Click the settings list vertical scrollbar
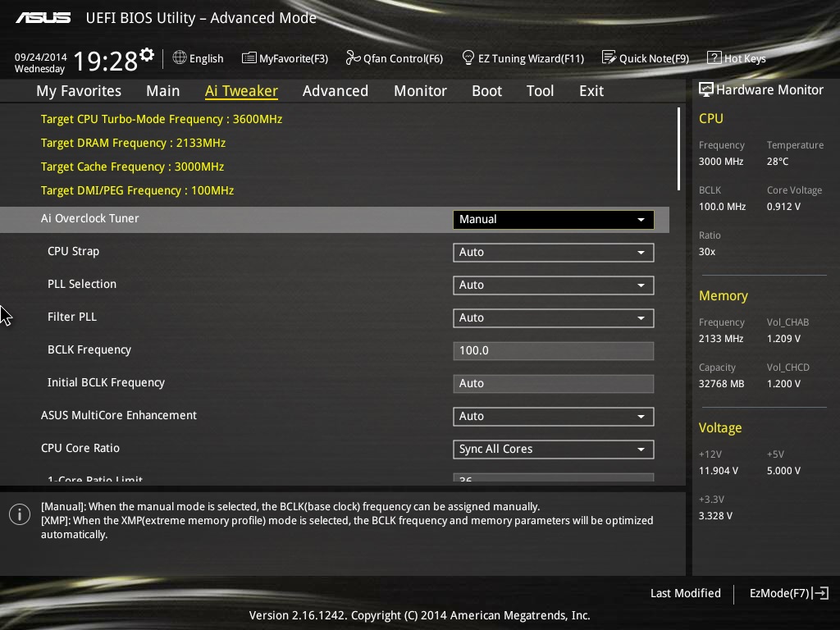Image resolution: width=840 pixels, height=630 pixels. [x=678, y=149]
